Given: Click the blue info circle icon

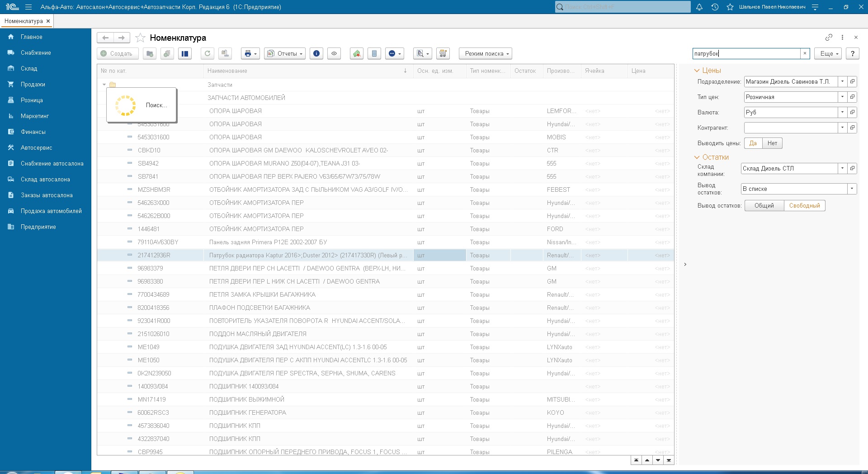Looking at the screenshot, I should point(316,53).
